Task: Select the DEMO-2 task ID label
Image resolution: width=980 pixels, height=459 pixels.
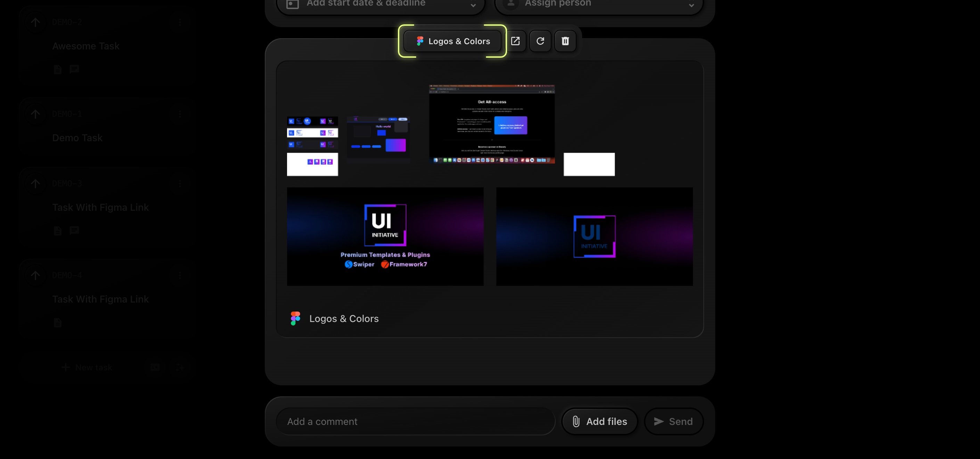Action: tap(67, 23)
